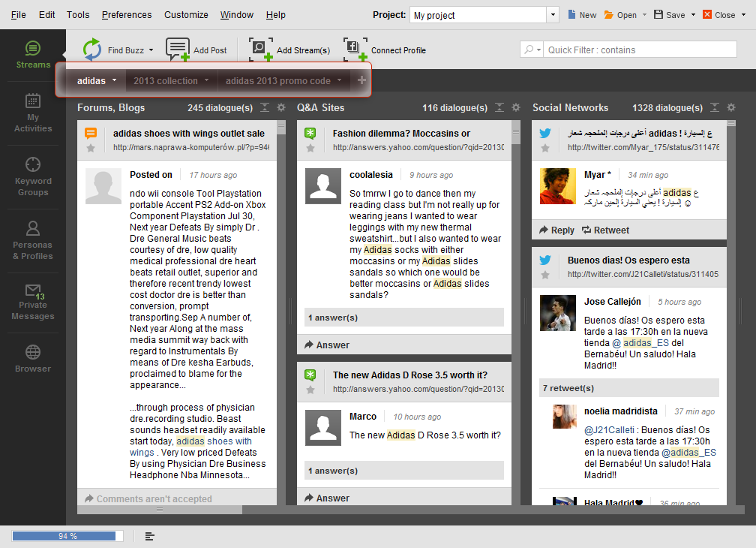Open the Customize menu
756x548 pixels.
pos(186,15)
